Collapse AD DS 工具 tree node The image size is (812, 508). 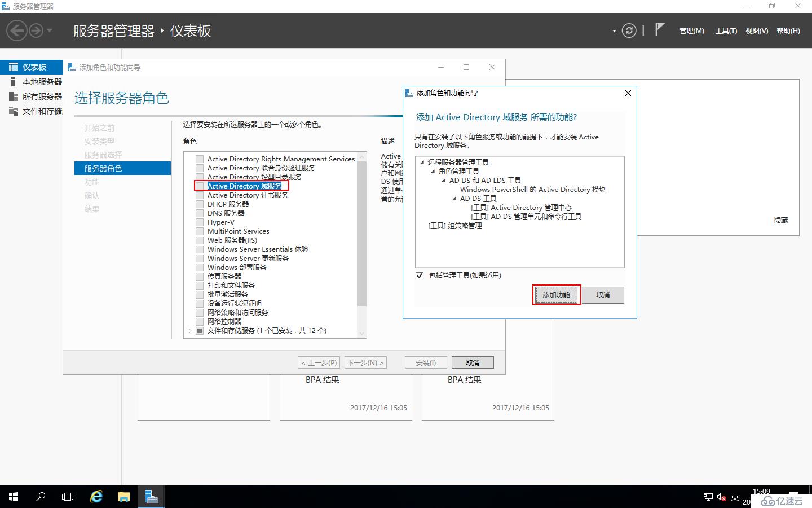point(454,198)
